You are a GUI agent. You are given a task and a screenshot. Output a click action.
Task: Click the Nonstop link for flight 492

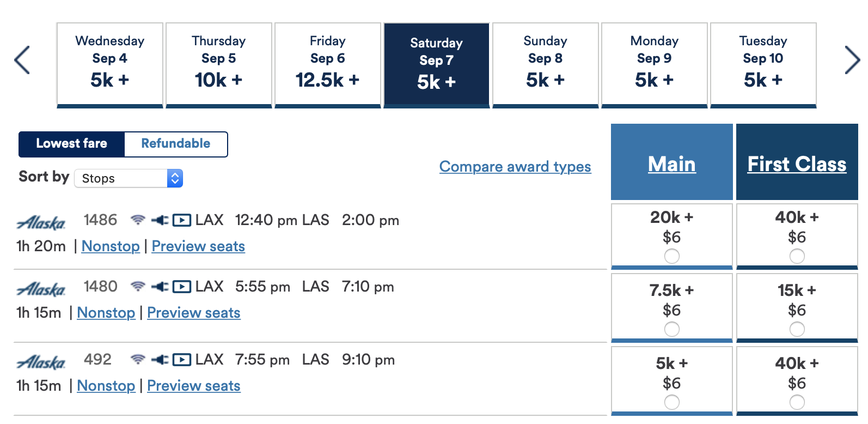pos(106,386)
